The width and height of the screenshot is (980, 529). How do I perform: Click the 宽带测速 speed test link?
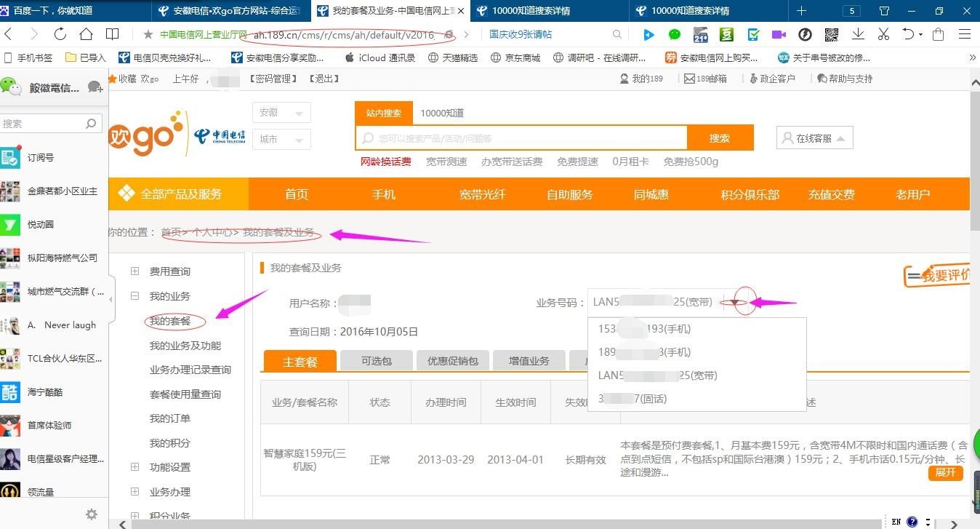click(446, 162)
